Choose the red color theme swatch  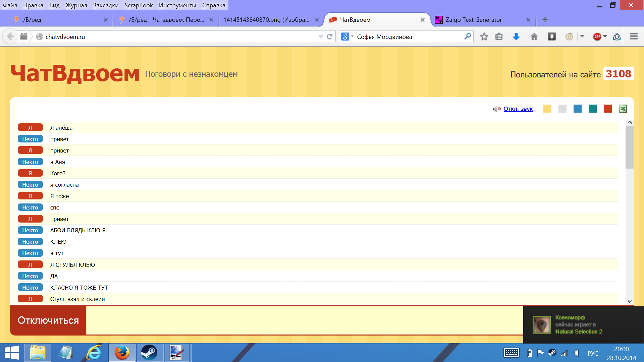pyautogui.click(x=607, y=109)
